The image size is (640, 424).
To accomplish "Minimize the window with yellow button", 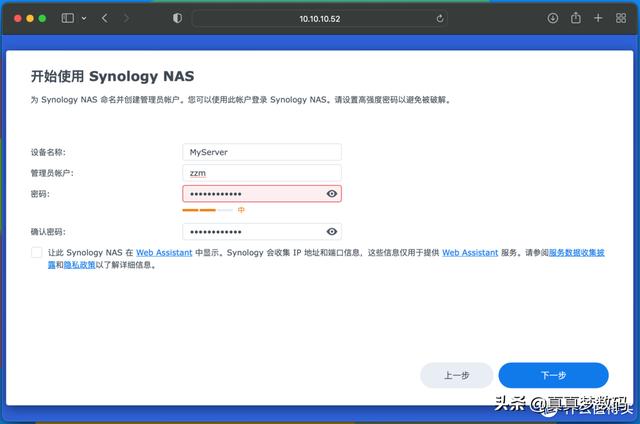I will (x=30, y=18).
